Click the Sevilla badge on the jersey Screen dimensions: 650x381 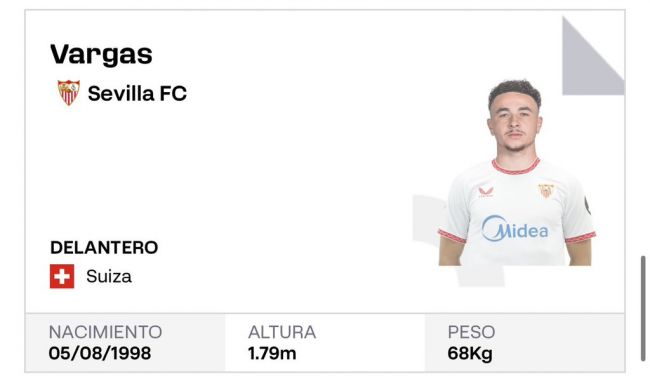(x=546, y=191)
